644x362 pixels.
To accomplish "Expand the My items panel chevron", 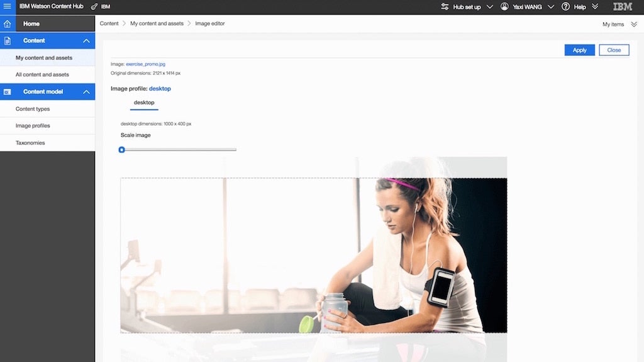I will pyautogui.click(x=634, y=25).
